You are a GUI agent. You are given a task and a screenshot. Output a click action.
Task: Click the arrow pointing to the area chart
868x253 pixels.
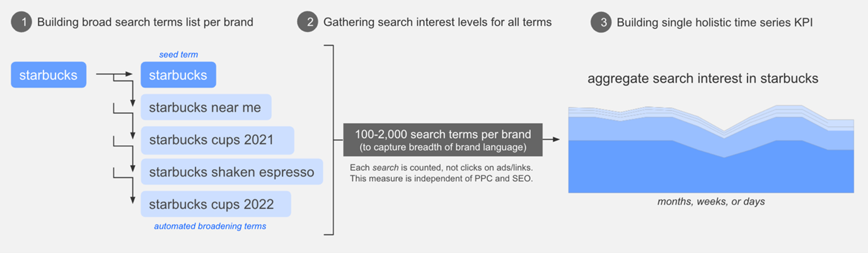553,139
